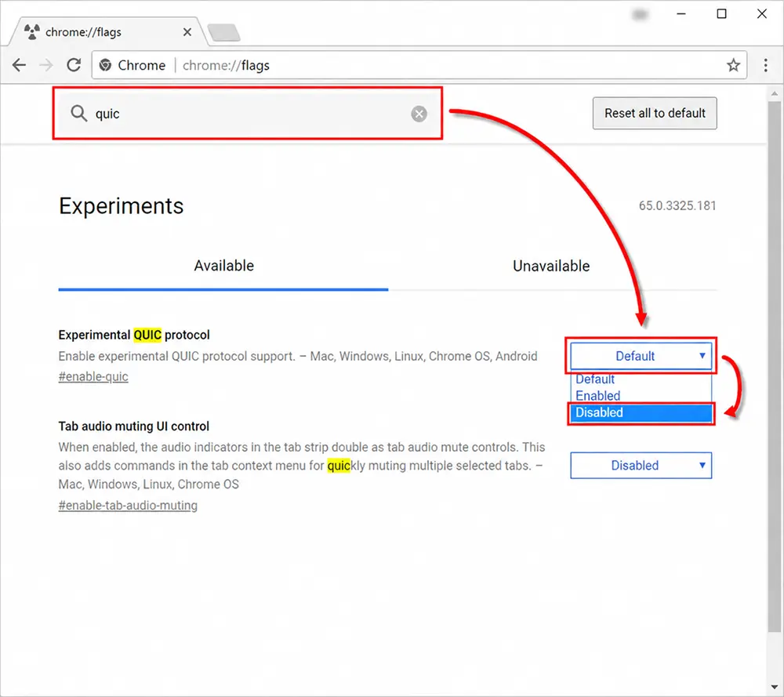Minimize the Chrome window
This screenshot has width=784, height=697.
coord(681,14)
